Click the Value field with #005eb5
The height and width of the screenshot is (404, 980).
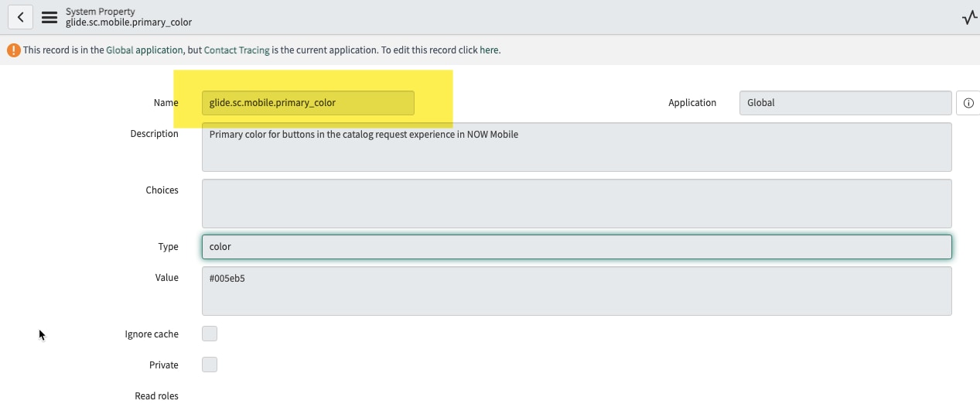(x=576, y=291)
